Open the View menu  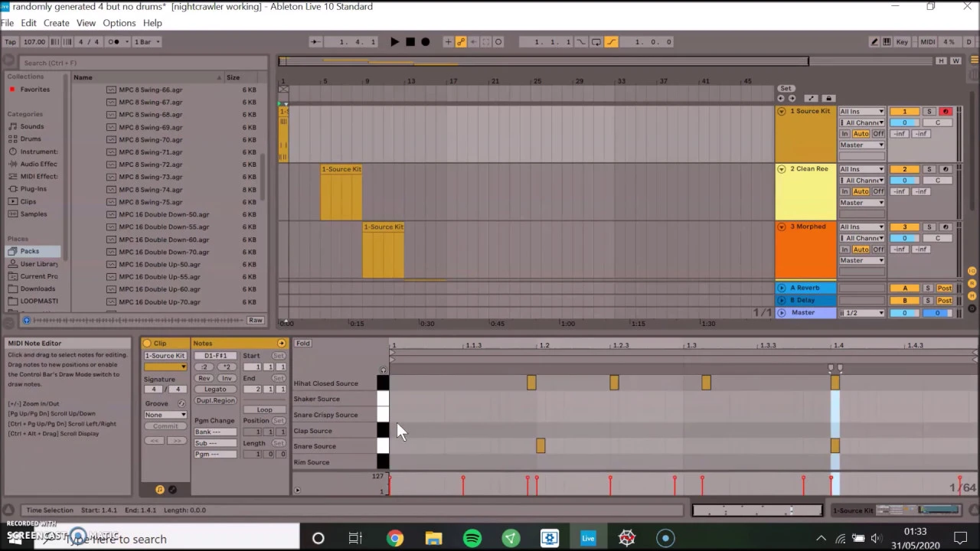[86, 23]
